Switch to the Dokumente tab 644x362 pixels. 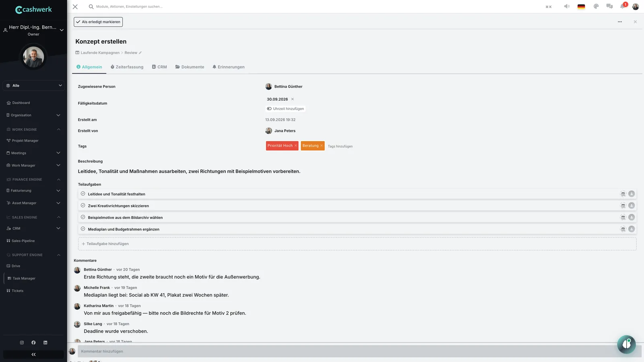pyautogui.click(x=190, y=67)
